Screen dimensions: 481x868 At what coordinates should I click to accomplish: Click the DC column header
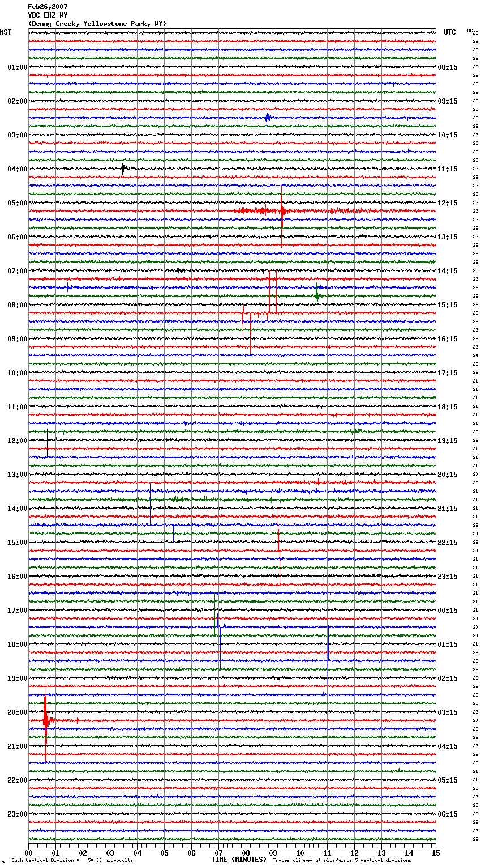[x=470, y=31]
